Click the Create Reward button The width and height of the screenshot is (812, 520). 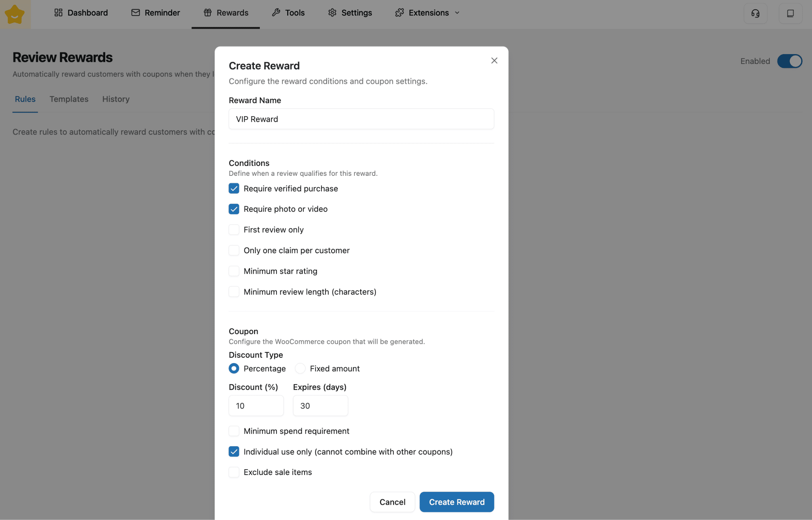tap(456, 502)
